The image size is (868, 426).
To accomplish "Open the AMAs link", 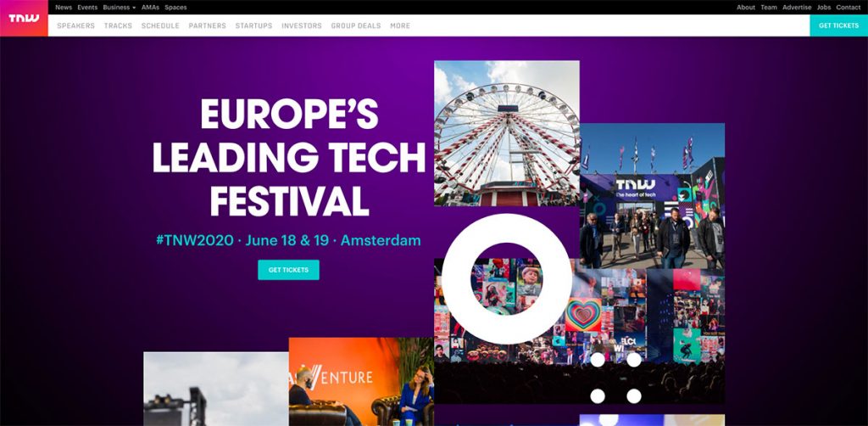I will pos(150,7).
